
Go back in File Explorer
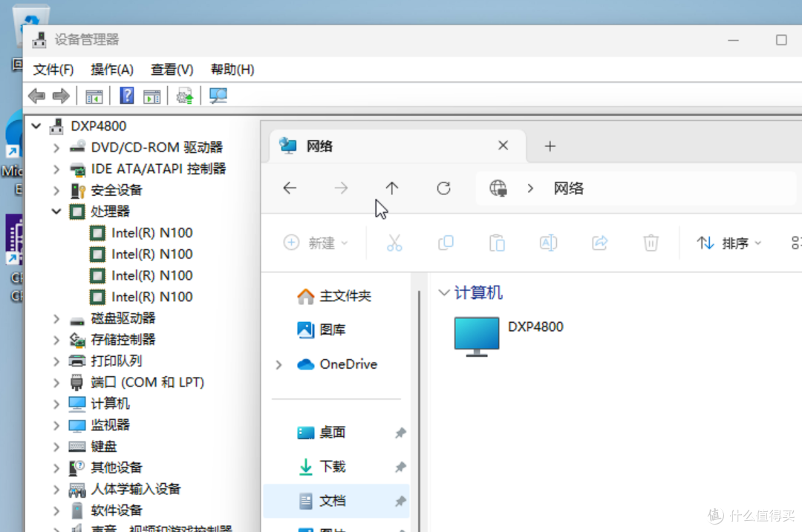290,188
